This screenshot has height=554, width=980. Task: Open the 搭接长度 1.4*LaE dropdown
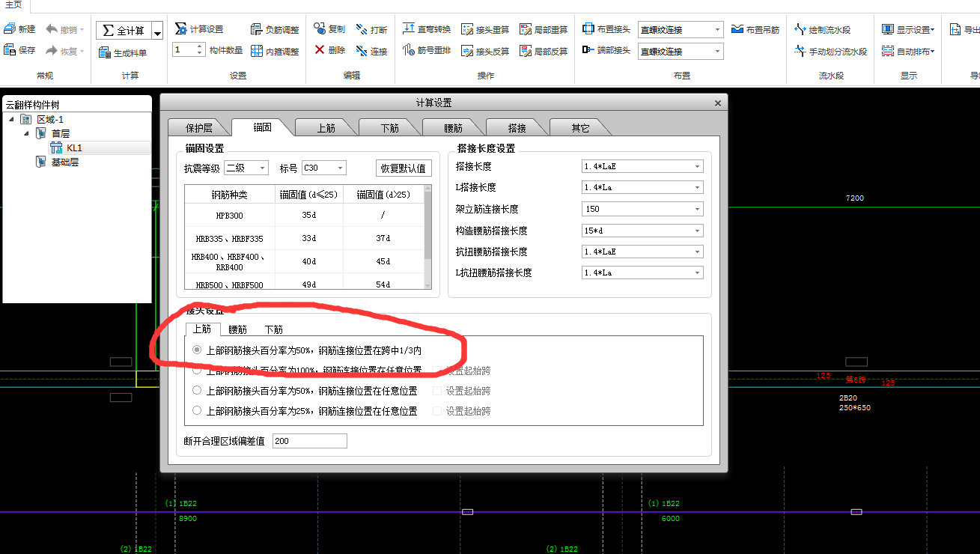642,166
